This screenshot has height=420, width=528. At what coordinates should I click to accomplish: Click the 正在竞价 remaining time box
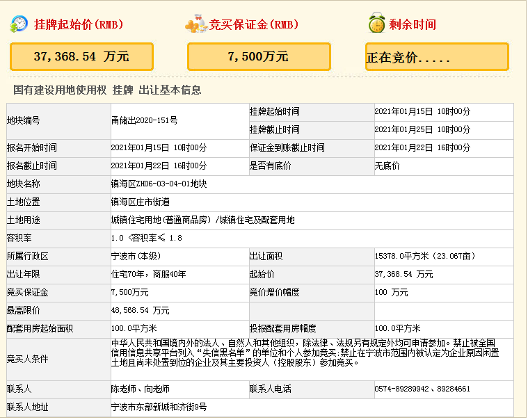tap(437, 57)
